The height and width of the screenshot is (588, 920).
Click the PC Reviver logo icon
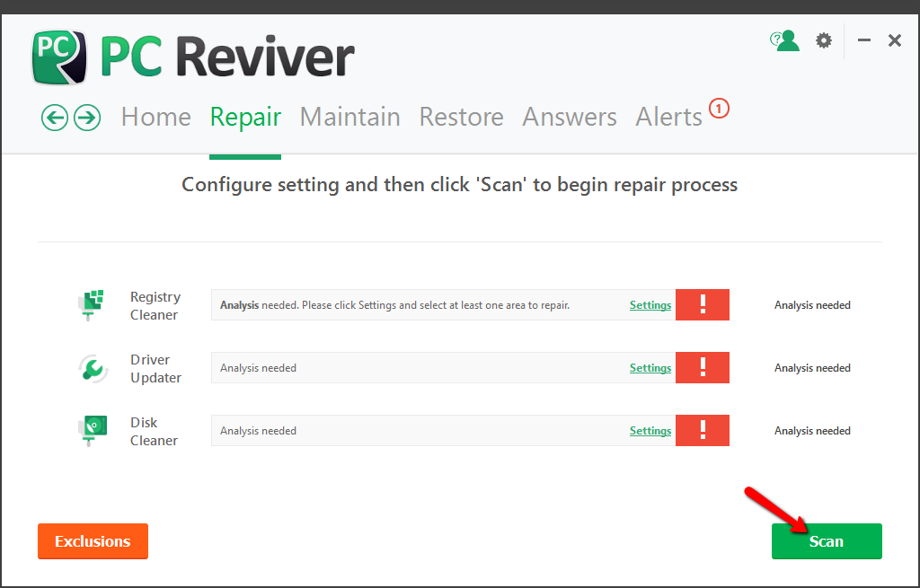point(59,57)
